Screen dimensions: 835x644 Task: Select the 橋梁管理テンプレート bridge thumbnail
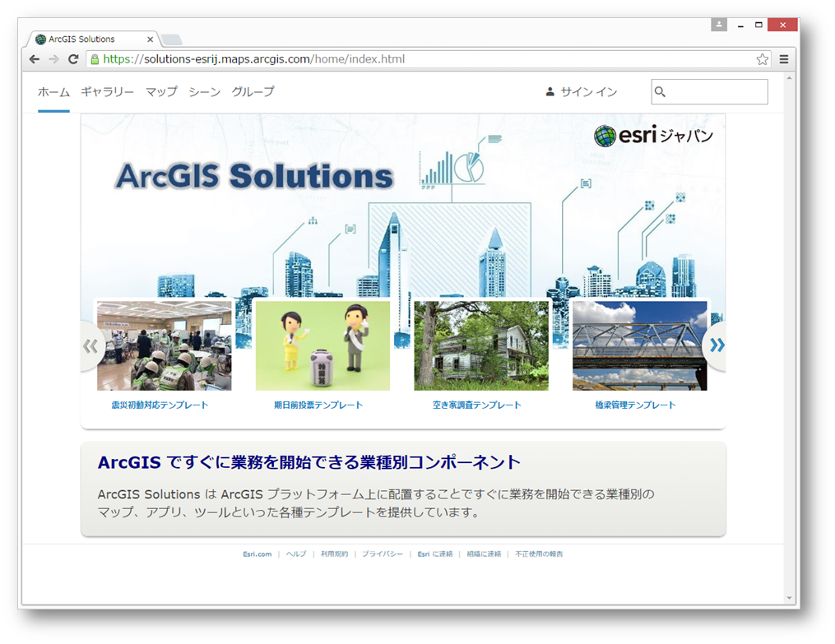639,345
